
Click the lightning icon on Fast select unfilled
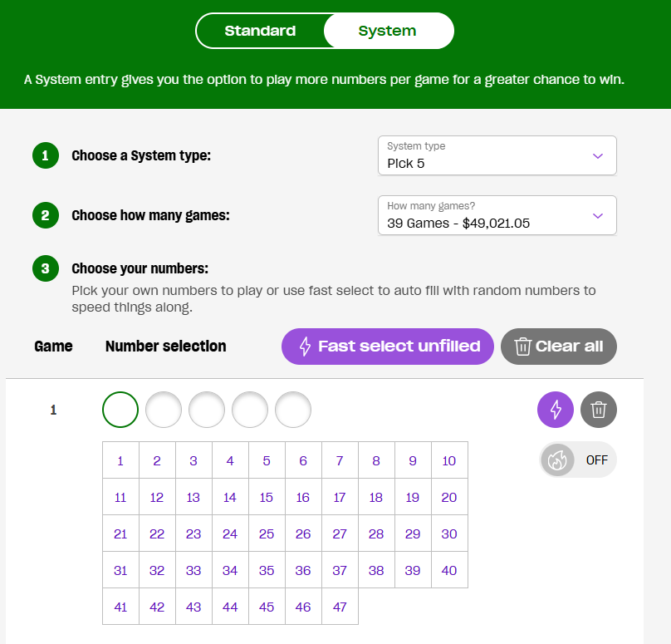click(x=305, y=347)
